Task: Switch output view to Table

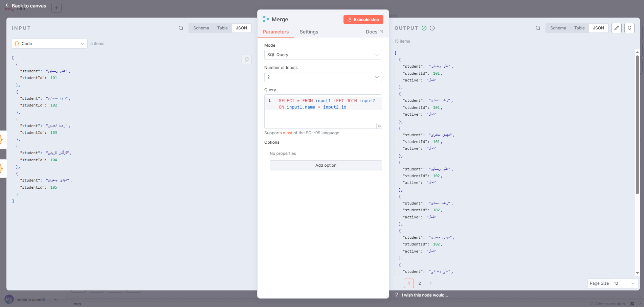Action: click(x=579, y=28)
